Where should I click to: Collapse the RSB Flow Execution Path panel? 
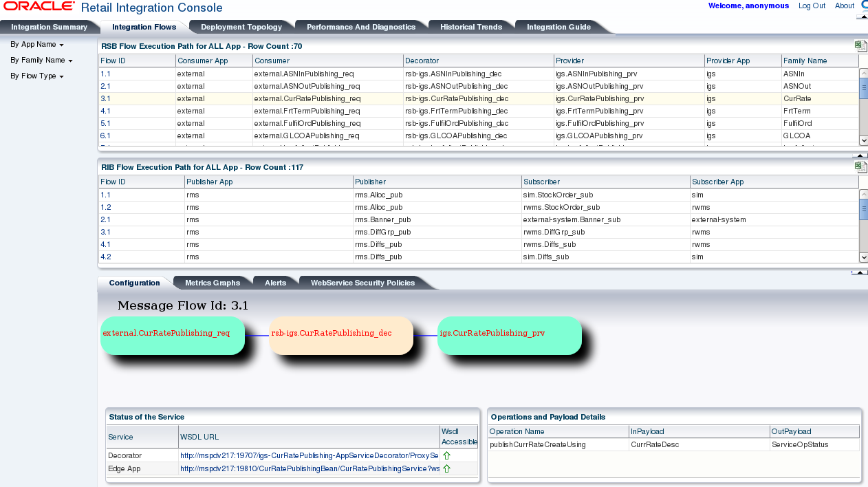point(860,156)
